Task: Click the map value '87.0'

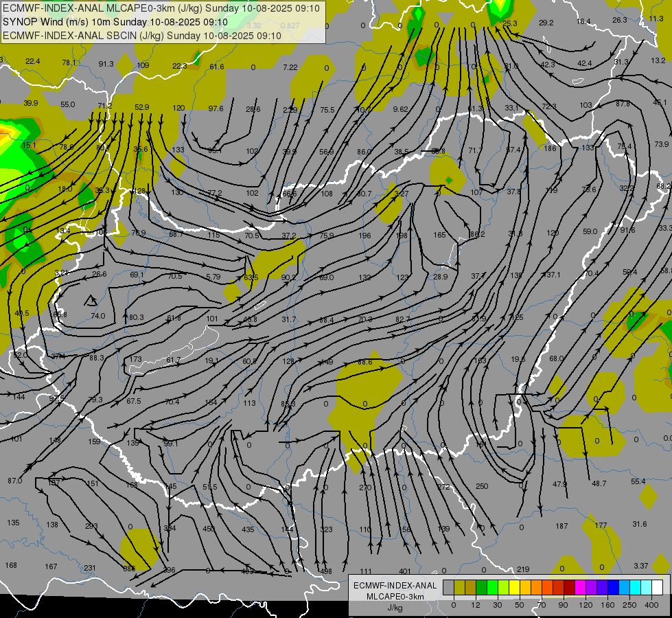Action: 14,481
